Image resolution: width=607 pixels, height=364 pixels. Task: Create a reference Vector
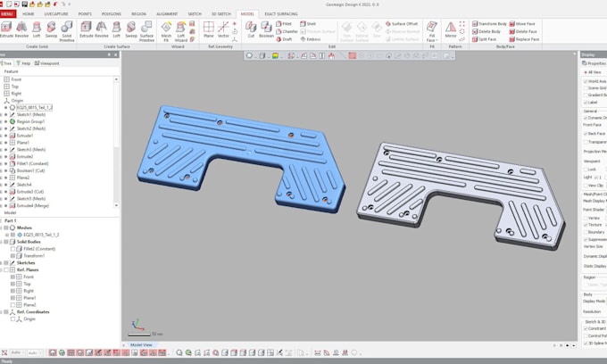[223, 29]
